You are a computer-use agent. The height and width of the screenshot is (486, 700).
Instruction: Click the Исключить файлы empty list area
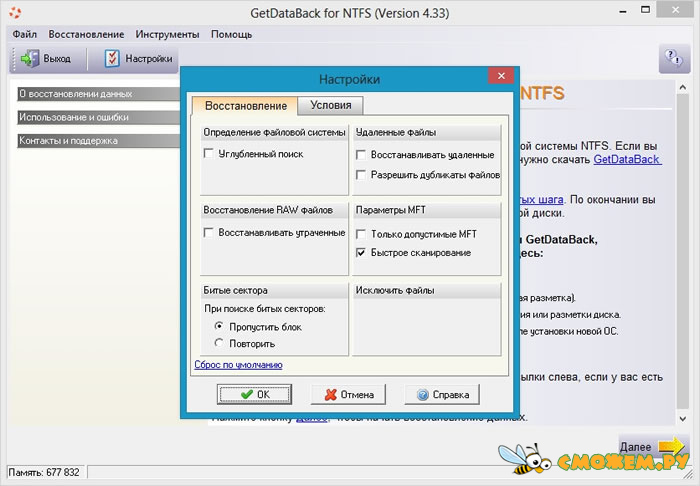tap(426, 326)
